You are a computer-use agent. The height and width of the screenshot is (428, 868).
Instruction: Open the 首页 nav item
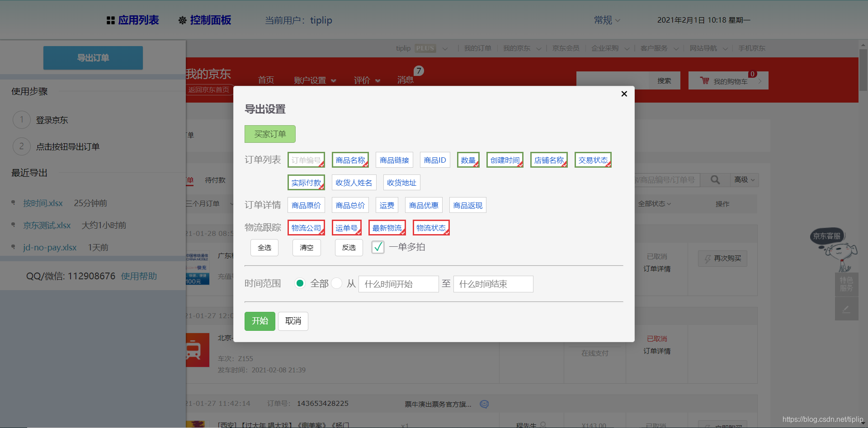tap(266, 80)
